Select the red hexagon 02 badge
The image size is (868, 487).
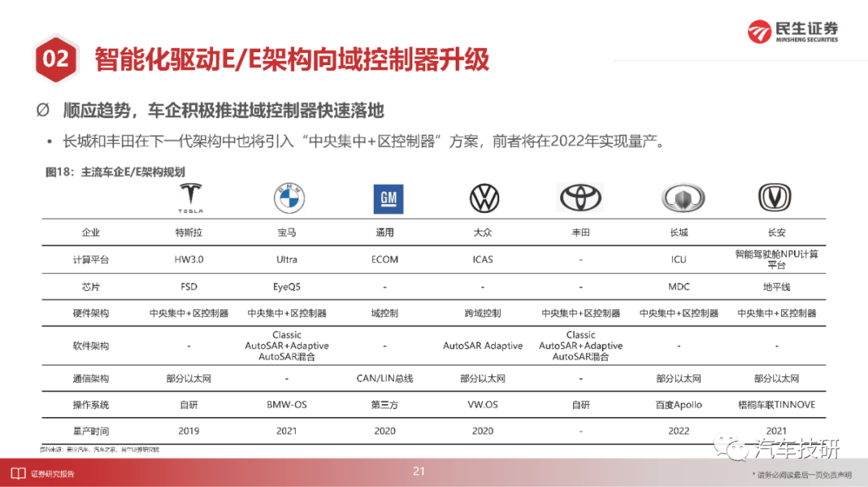56,59
